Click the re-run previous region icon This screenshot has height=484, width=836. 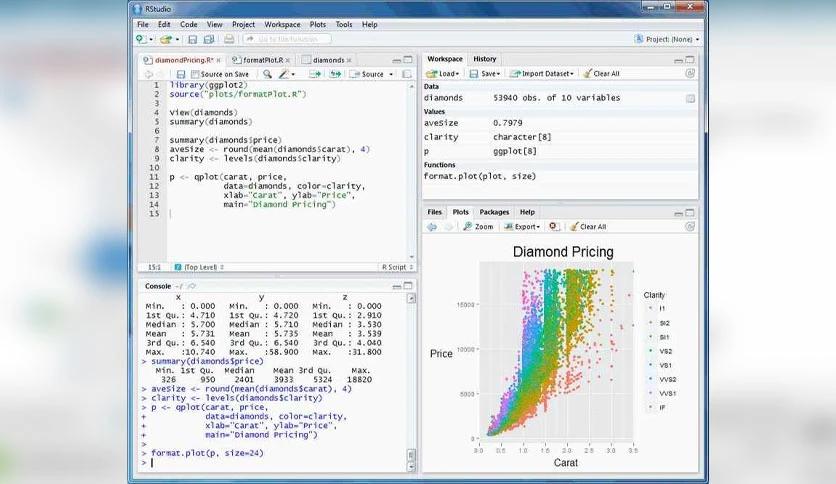335,74
